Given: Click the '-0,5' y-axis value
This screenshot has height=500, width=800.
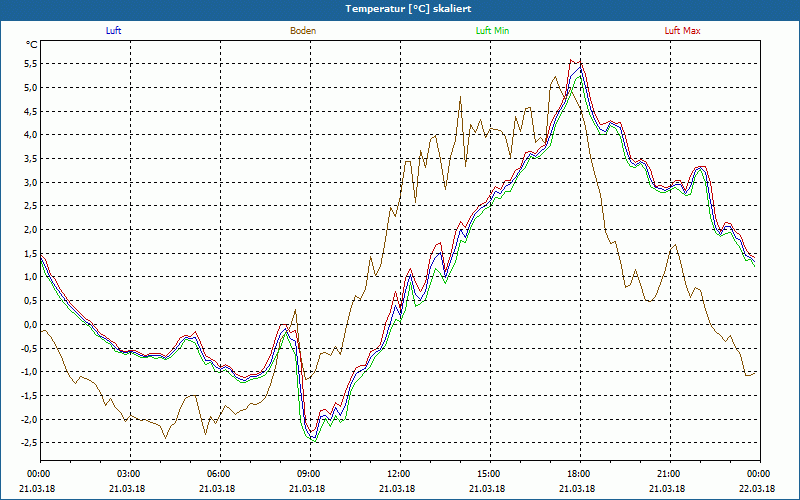Looking at the screenshot, I should tap(30, 348).
